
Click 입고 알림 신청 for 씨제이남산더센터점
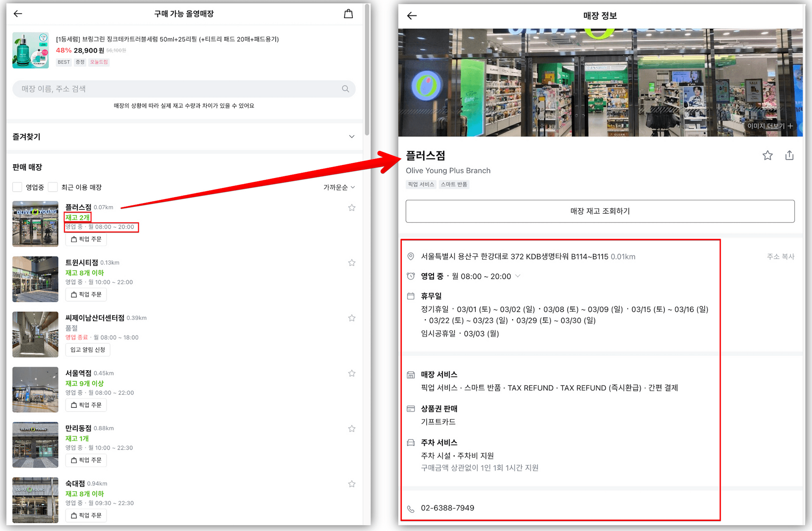[88, 350]
